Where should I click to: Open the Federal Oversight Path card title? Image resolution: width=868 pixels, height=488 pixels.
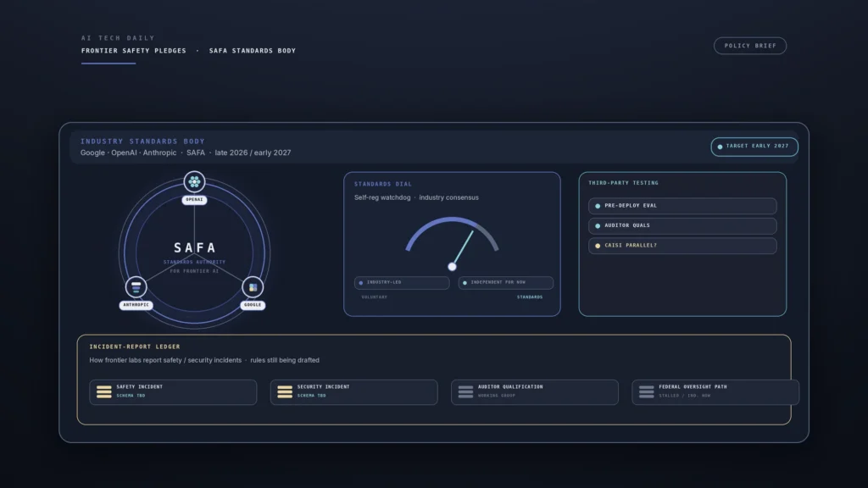click(693, 386)
